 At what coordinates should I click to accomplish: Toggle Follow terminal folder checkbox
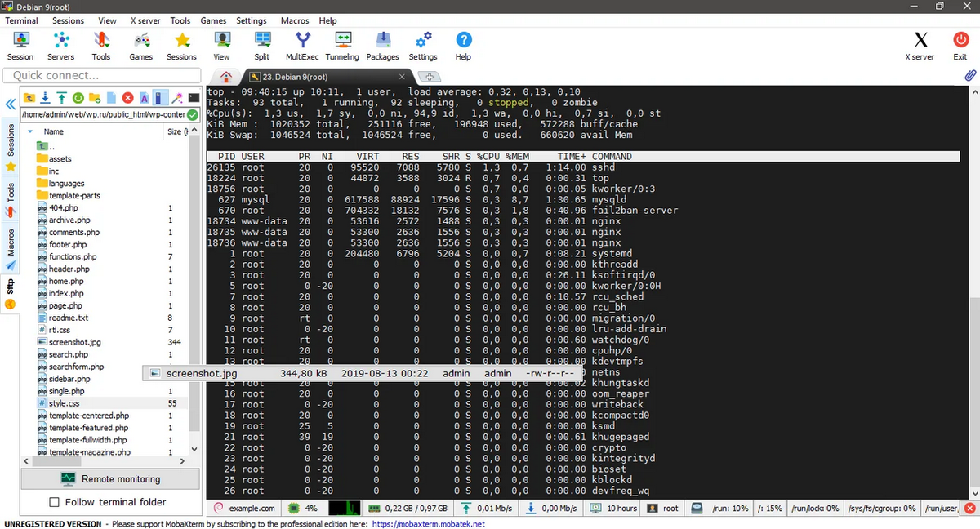point(55,502)
